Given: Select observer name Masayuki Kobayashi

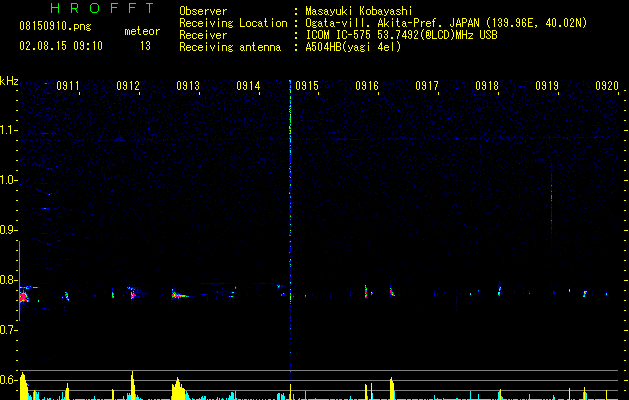Looking at the screenshot, I should pos(358,12).
